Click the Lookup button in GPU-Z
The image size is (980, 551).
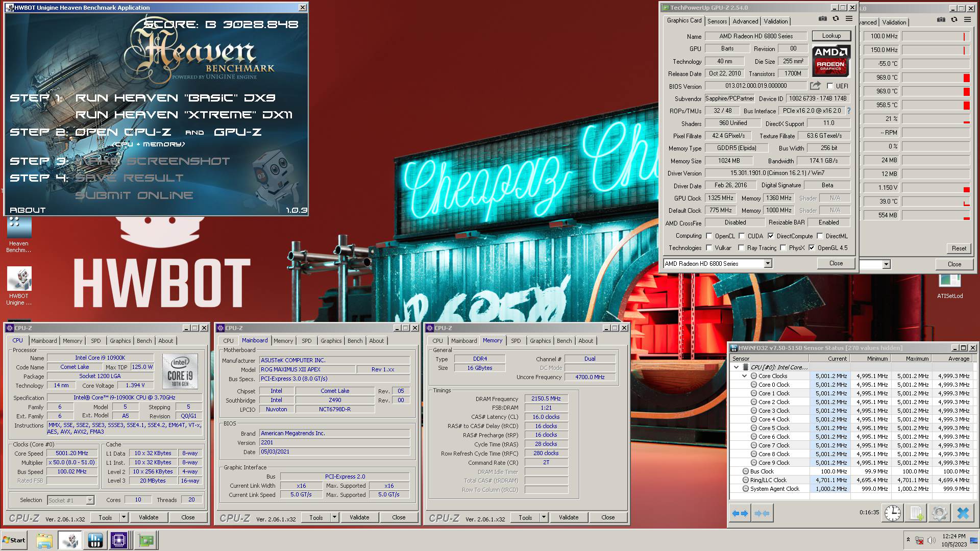point(831,36)
